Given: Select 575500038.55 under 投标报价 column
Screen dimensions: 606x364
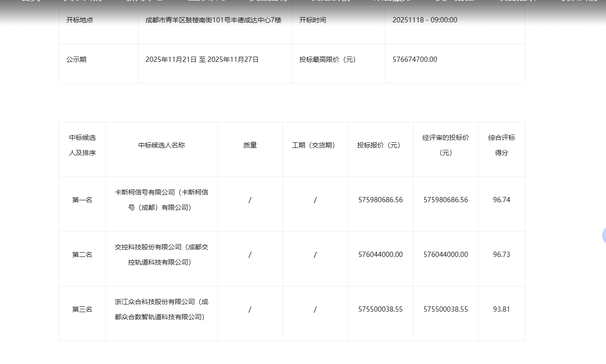Looking at the screenshot, I should 381,309.
